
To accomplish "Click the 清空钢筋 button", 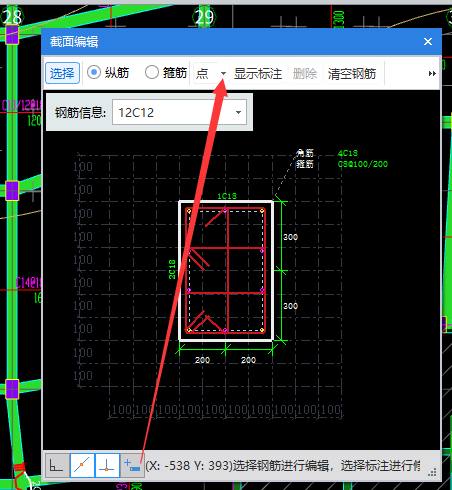I will coord(352,73).
